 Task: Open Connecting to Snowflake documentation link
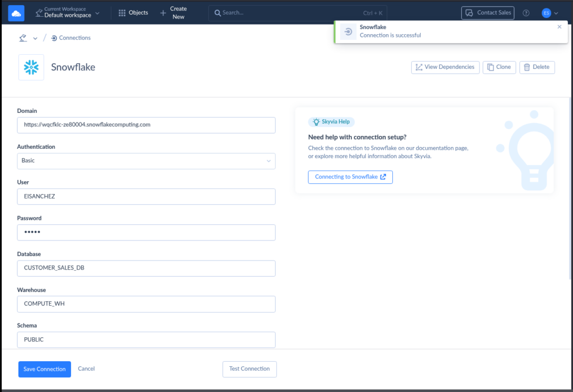(x=350, y=177)
